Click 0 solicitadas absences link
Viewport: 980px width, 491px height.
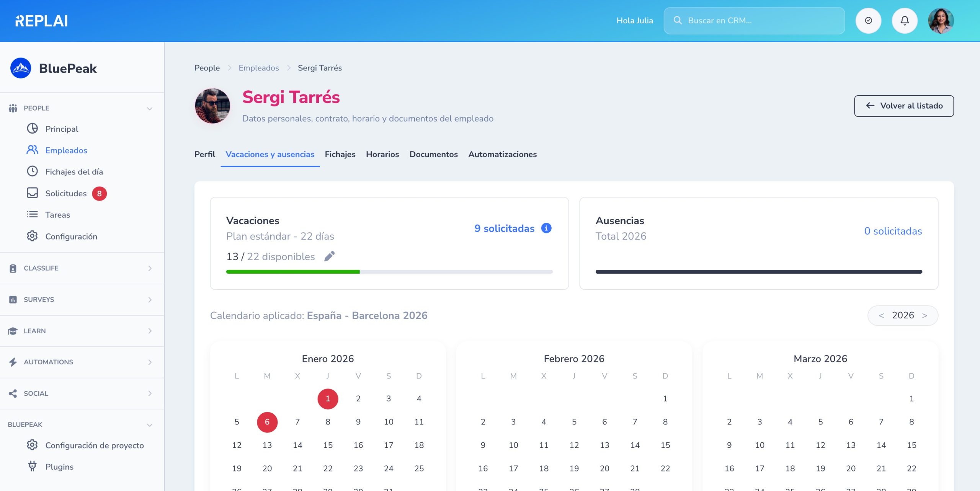pyautogui.click(x=893, y=231)
